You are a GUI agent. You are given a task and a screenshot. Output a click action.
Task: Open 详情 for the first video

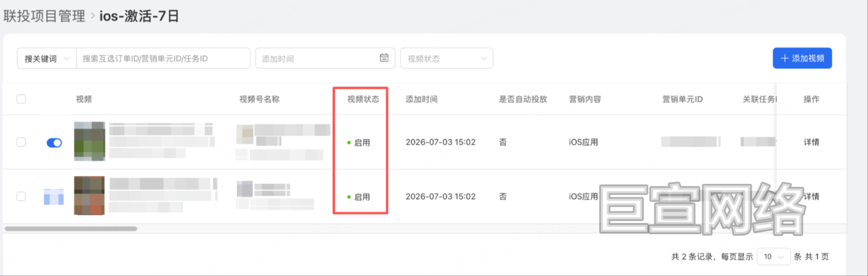(811, 142)
